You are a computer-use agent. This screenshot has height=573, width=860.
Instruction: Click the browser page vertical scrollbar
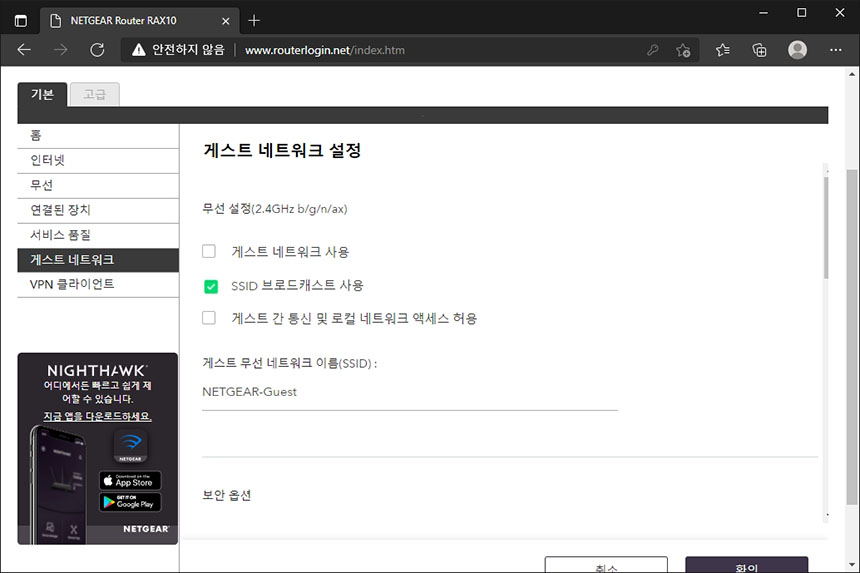pyautogui.click(x=852, y=337)
